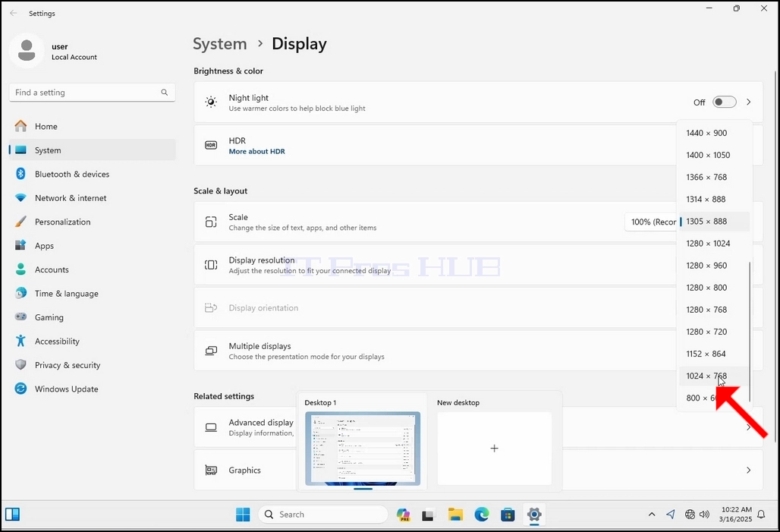
Task: Show hidden icons tray chevron
Action: coord(652,515)
